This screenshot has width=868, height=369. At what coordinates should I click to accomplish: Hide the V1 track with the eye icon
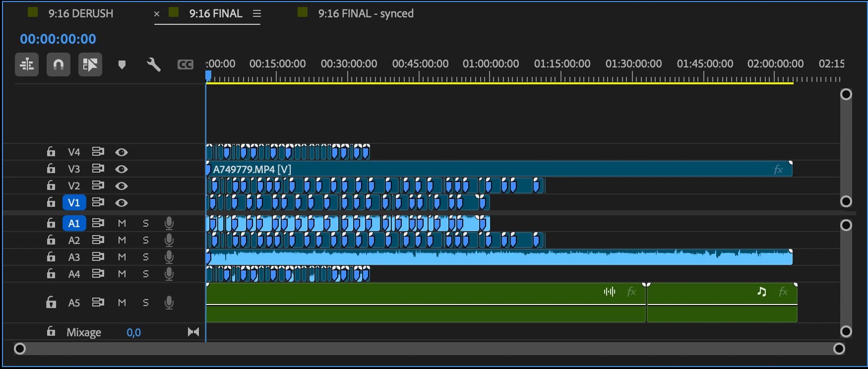coord(122,203)
